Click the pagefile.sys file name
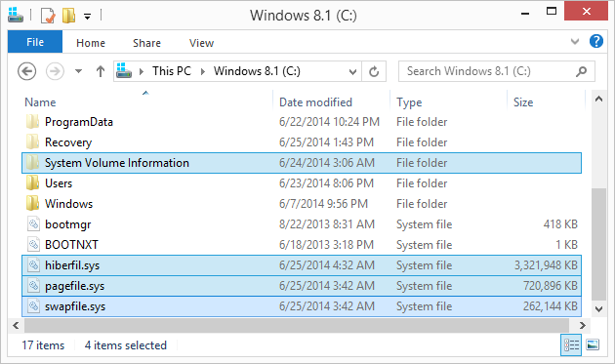615x364 pixels. click(x=74, y=286)
